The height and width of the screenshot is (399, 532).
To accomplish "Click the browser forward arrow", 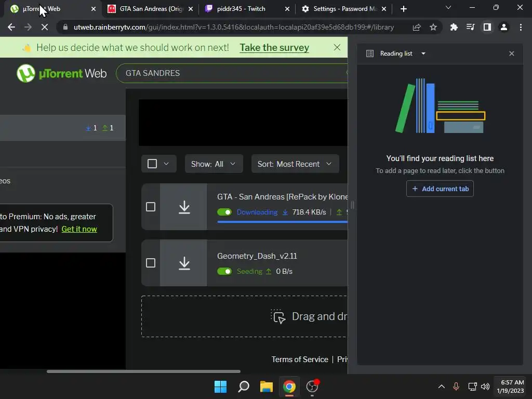I will [28, 27].
